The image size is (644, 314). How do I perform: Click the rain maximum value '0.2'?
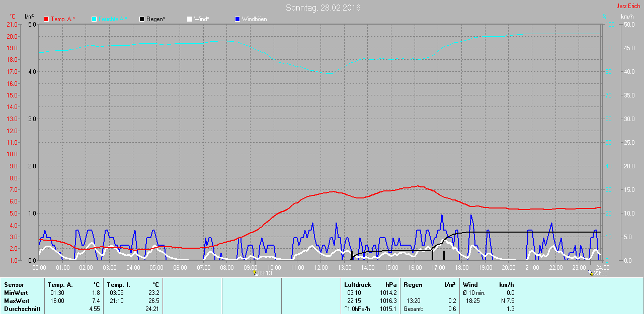(451, 301)
